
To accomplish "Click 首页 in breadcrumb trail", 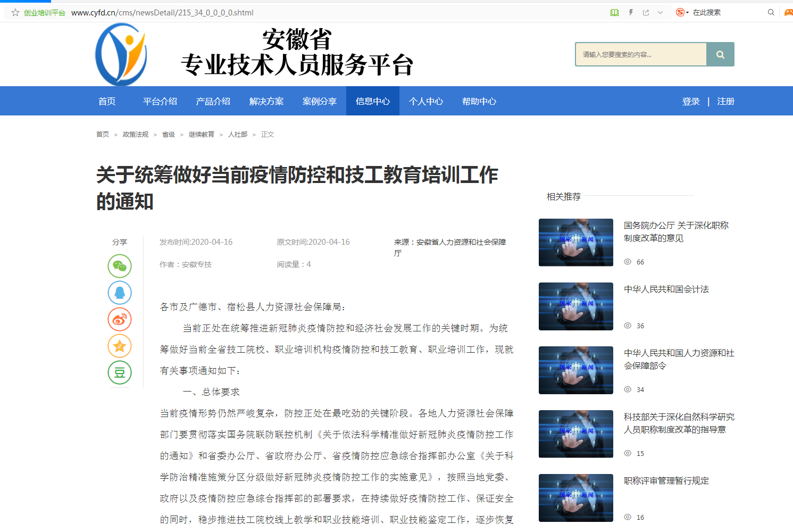I will tap(103, 135).
